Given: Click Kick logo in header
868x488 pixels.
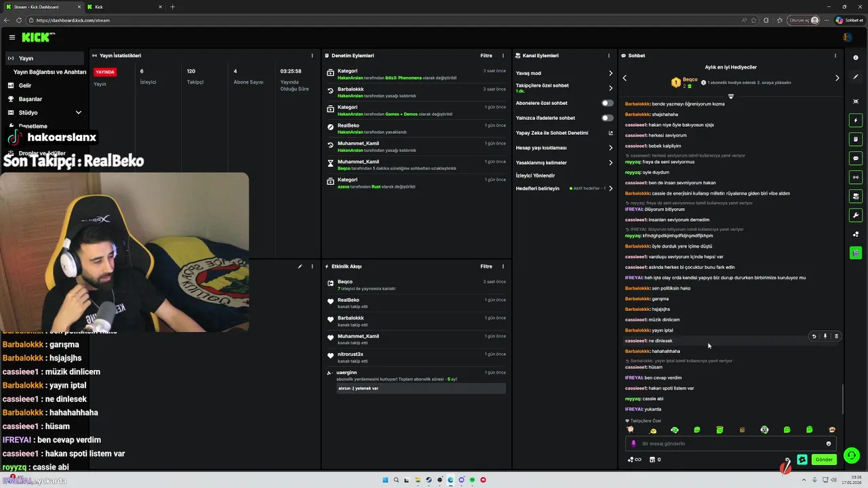Looking at the screenshot, I should click(x=38, y=37).
